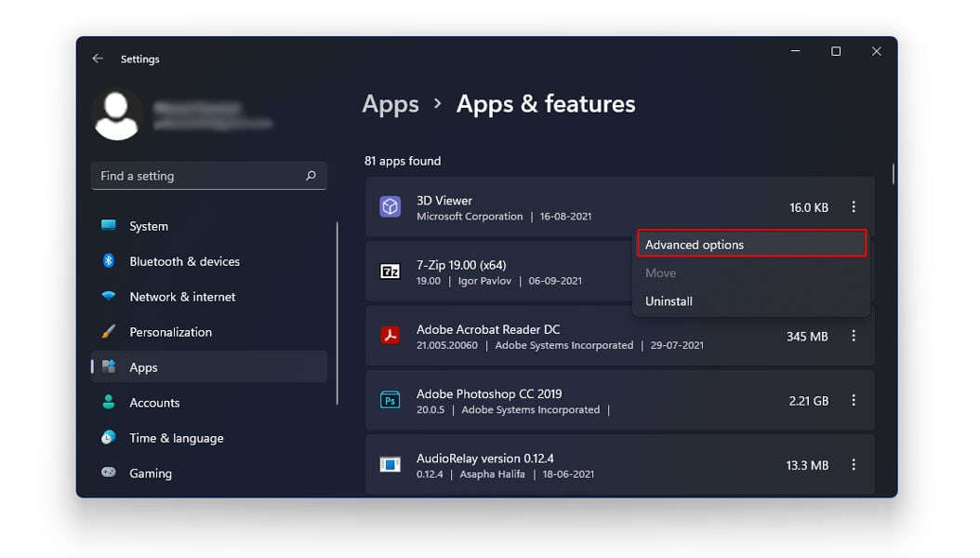Open Gaming settings
This screenshot has width=980, height=558.
point(209,473)
